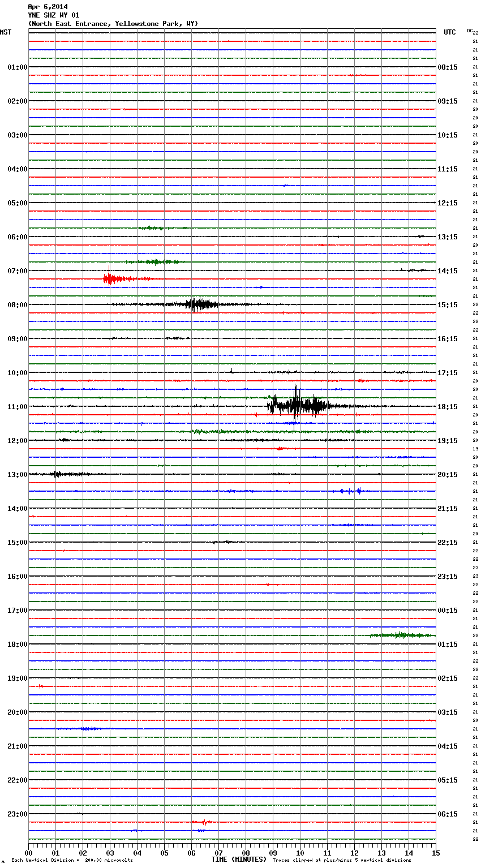Select the '03:00' MST time label
481x868 pixels.
point(18,135)
